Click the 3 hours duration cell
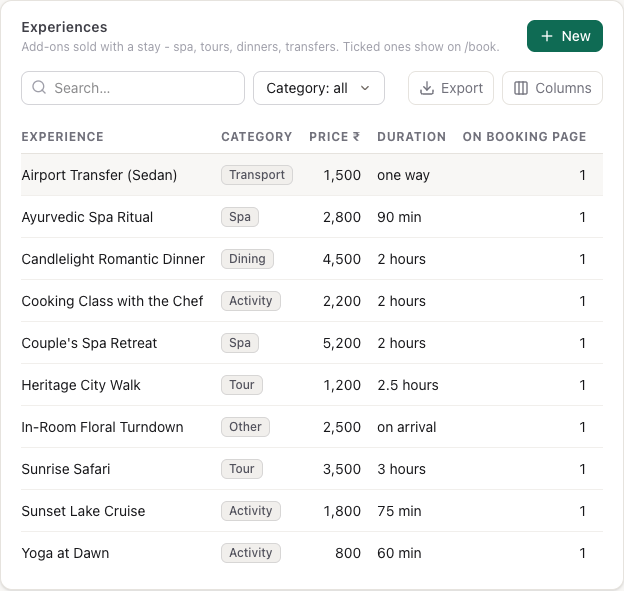Viewport: 624px width, 591px height. point(402,469)
